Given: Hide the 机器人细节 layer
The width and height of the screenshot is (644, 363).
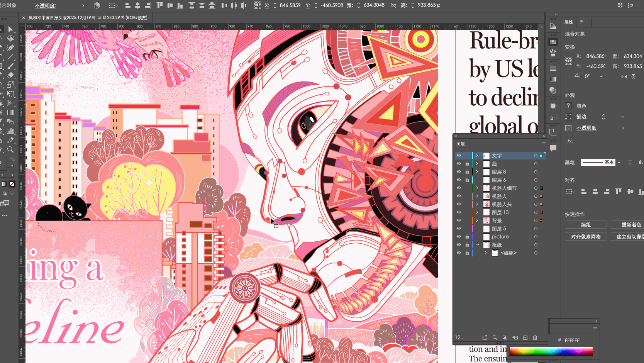Looking at the screenshot, I should (x=459, y=188).
